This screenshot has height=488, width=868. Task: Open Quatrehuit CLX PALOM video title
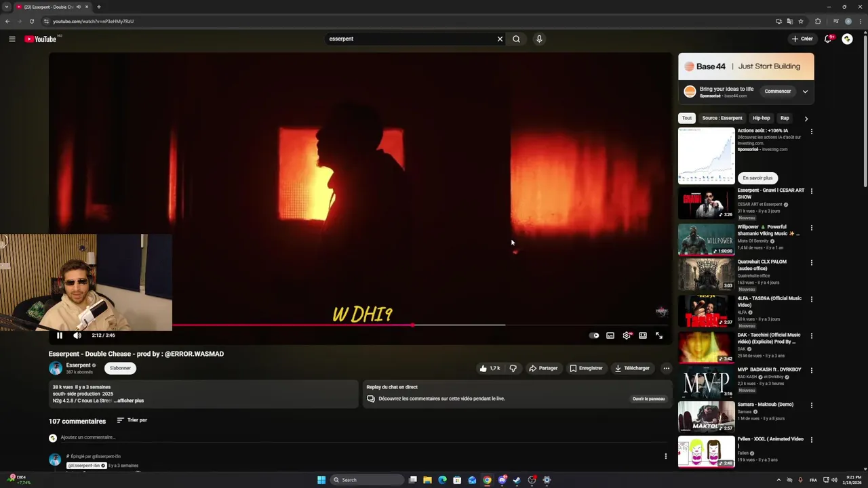pyautogui.click(x=762, y=265)
